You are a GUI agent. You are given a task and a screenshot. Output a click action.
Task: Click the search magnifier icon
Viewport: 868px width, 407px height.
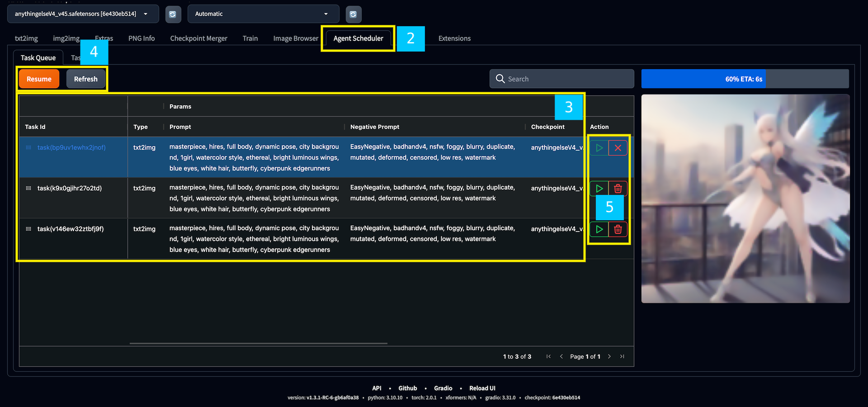[500, 78]
